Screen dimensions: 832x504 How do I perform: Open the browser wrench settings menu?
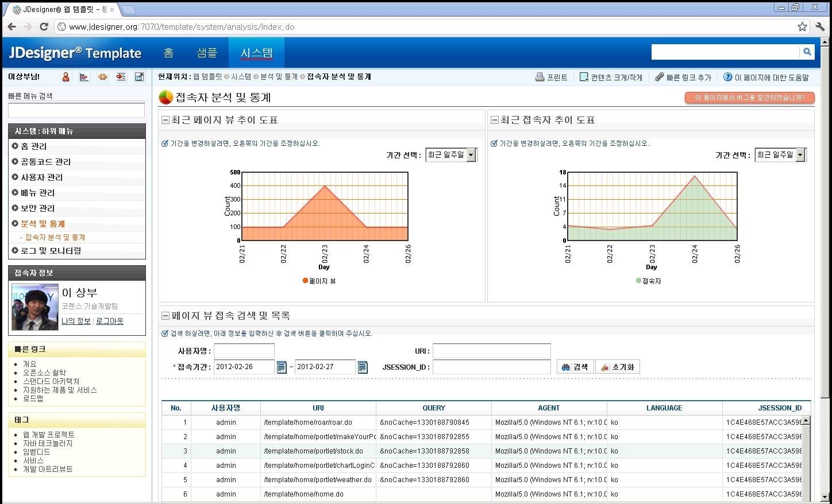[820, 26]
